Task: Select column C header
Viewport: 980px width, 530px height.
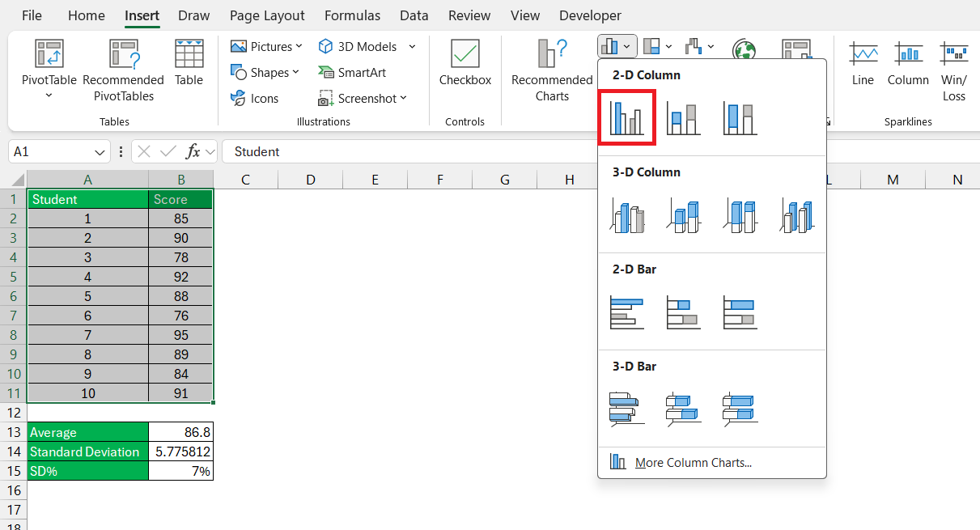Action: 245,180
